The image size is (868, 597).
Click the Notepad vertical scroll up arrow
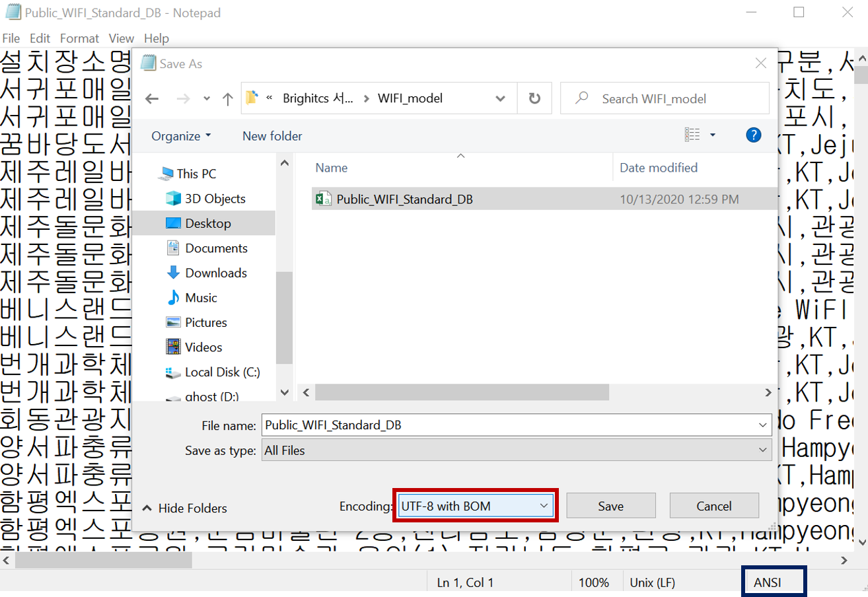point(860,58)
